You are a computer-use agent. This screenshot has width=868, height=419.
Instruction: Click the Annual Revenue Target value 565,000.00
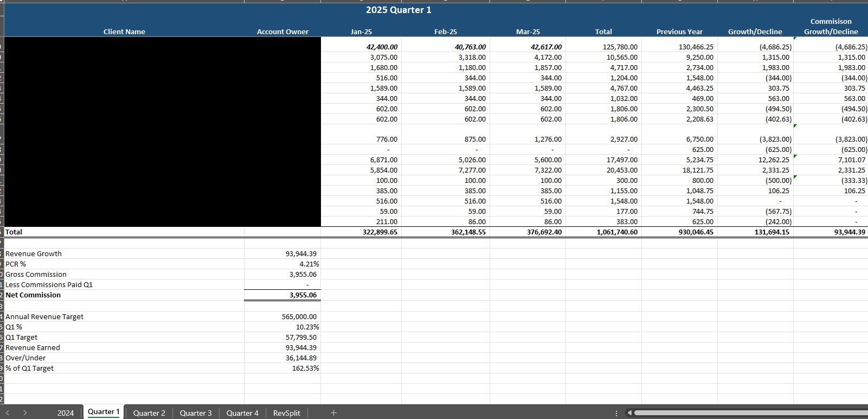pyautogui.click(x=282, y=317)
